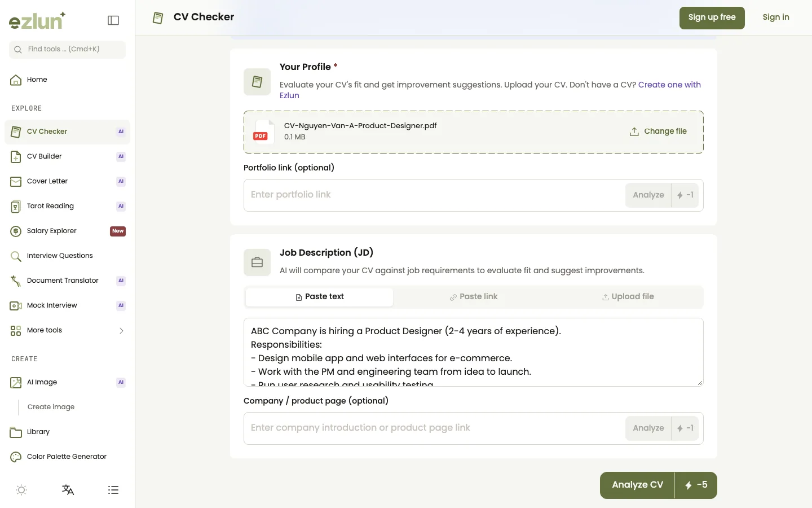812x508 pixels.
Task: Click the Sign up free button
Action: (x=712, y=17)
